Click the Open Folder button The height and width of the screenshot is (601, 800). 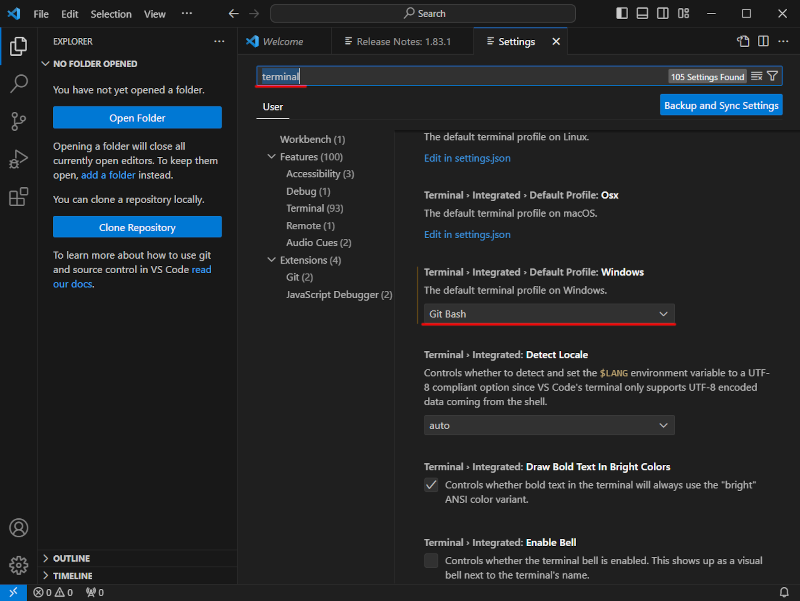coord(137,118)
